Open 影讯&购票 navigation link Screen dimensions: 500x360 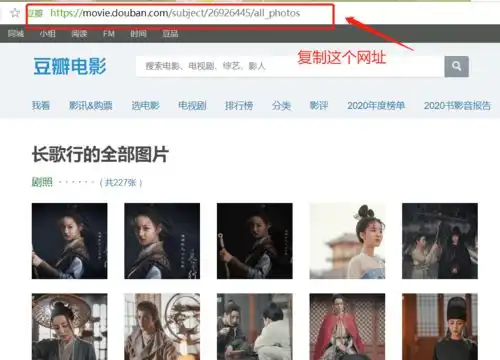[90, 105]
